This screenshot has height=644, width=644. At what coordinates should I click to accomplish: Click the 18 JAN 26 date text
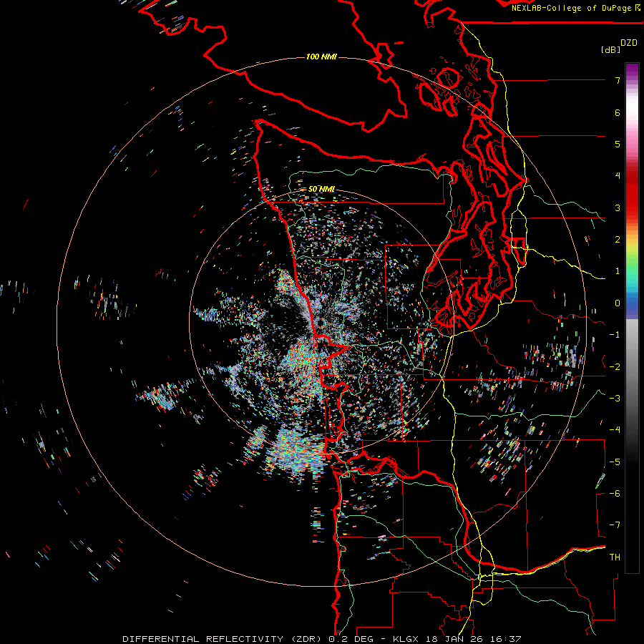(454, 639)
